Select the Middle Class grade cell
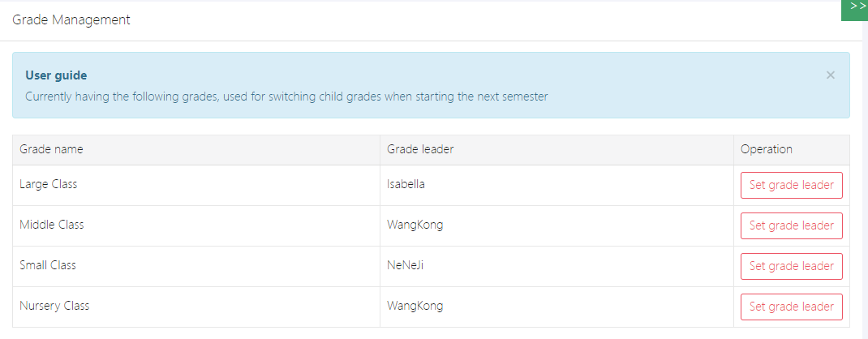 point(52,225)
